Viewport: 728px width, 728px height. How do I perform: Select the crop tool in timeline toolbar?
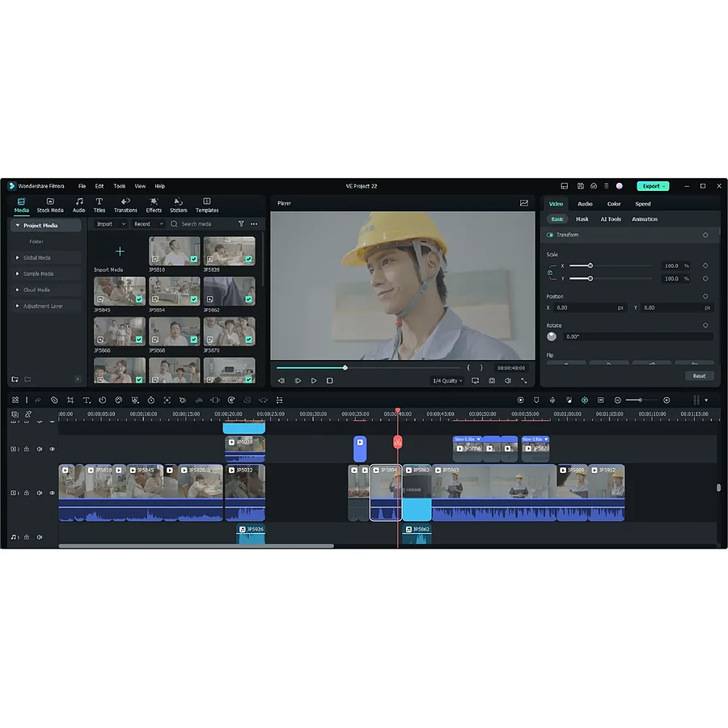(70, 400)
